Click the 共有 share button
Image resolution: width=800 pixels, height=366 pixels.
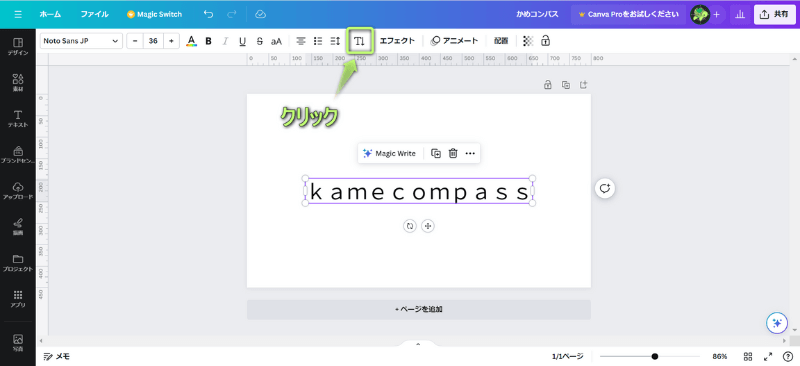pyautogui.click(x=774, y=14)
